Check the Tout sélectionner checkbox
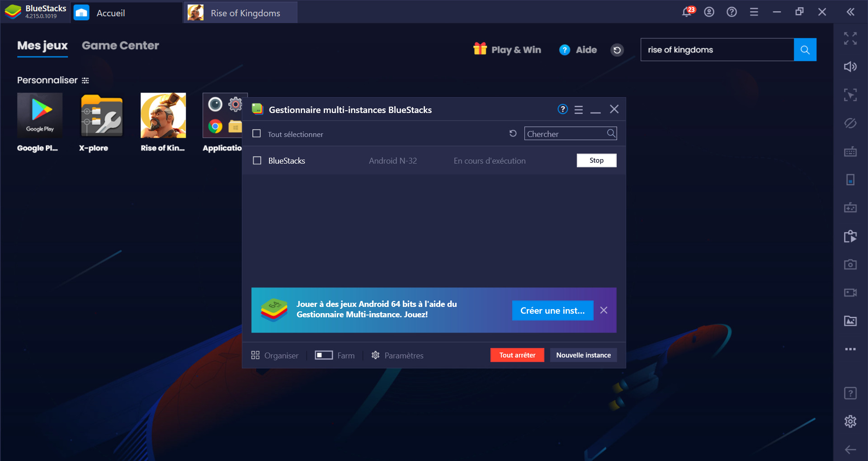This screenshot has height=461, width=868. tap(256, 134)
